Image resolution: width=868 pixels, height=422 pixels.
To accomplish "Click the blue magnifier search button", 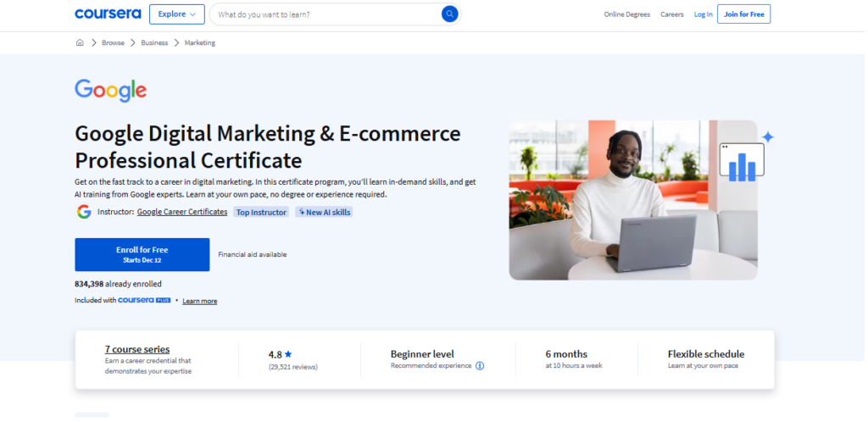I will [449, 14].
